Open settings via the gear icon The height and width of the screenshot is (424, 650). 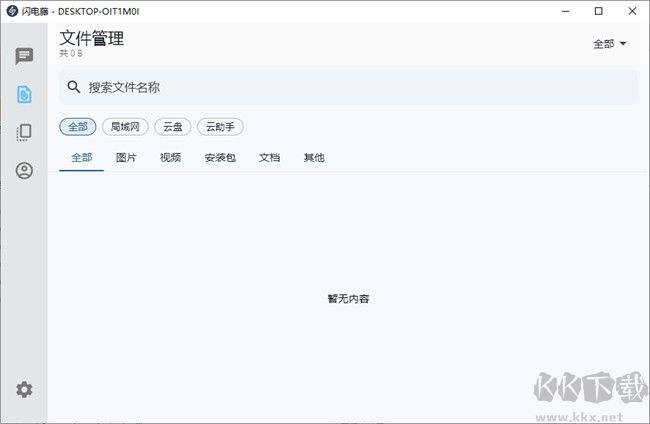(x=24, y=389)
